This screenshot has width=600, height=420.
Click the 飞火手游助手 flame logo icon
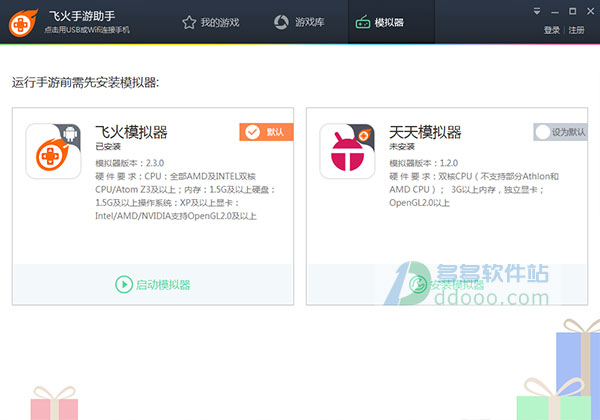click(x=23, y=23)
